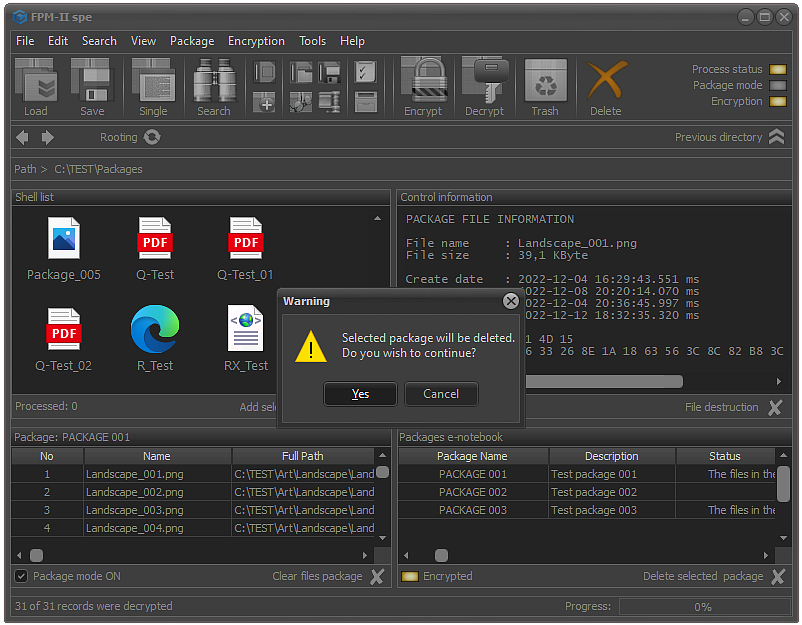Screen dimensions: 802x625
Task: Select the Package_005 image file
Action: pos(63,249)
